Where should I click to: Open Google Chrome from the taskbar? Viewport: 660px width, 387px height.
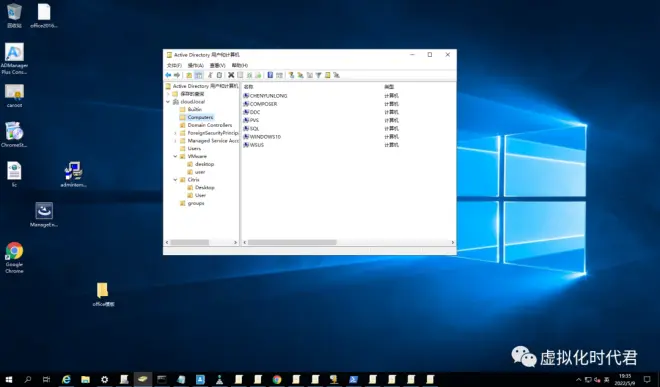point(277,379)
